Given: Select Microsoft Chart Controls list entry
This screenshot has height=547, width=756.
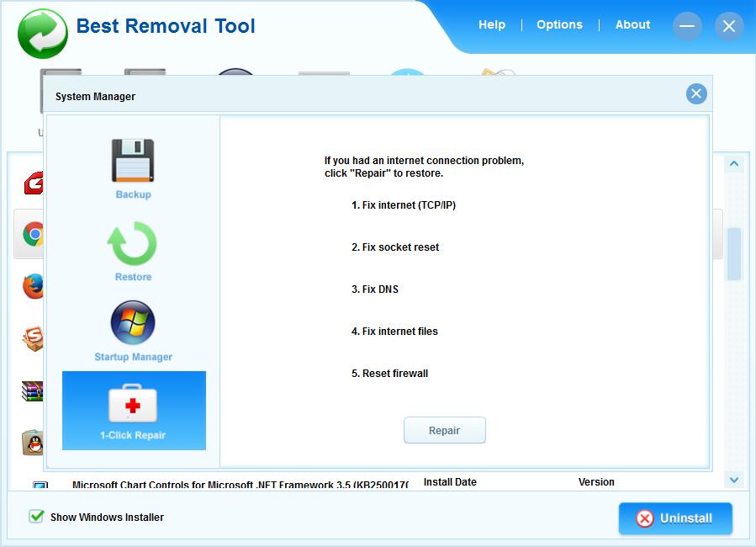Looking at the screenshot, I should (241, 485).
